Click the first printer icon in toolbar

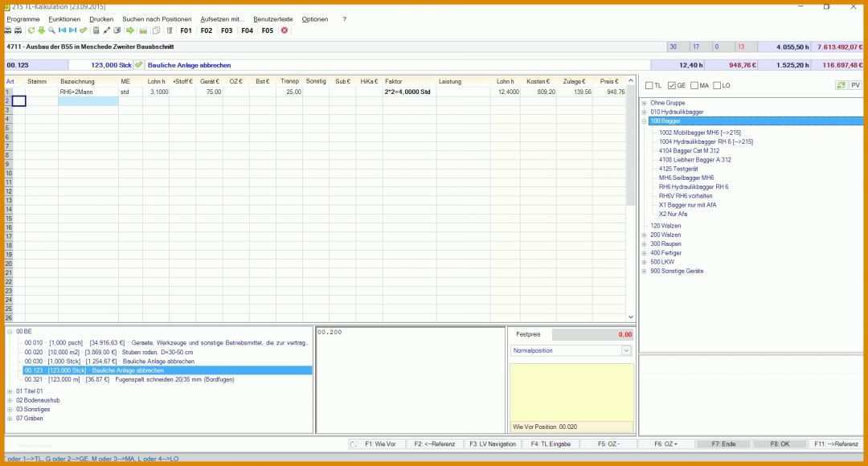point(8,31)
